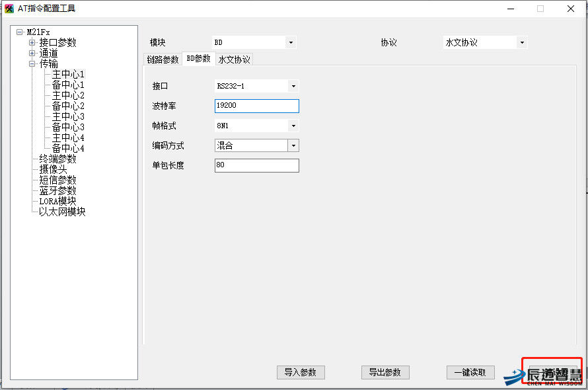
Task: Expand the 通道 tree node
Action: coord(32,54)
